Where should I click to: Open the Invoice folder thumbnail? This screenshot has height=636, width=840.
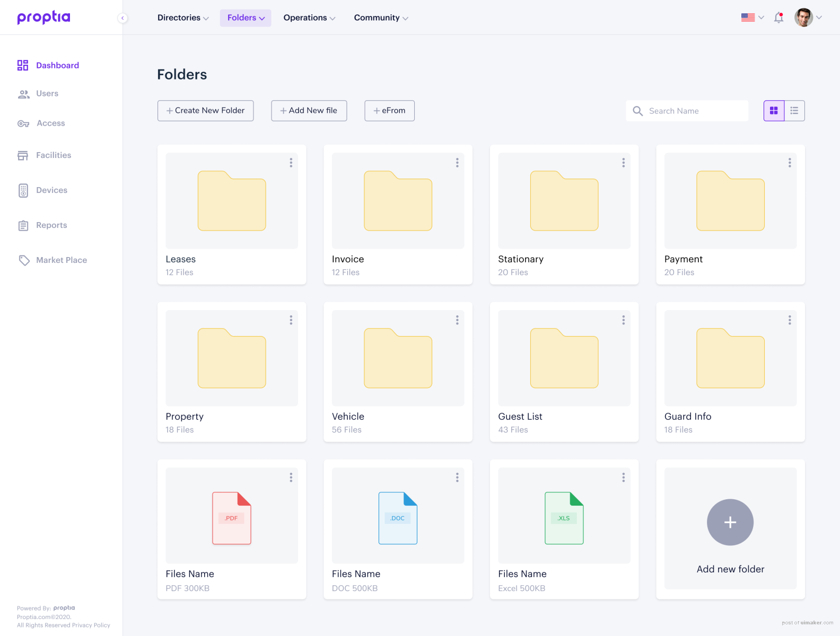click(398, 201)
